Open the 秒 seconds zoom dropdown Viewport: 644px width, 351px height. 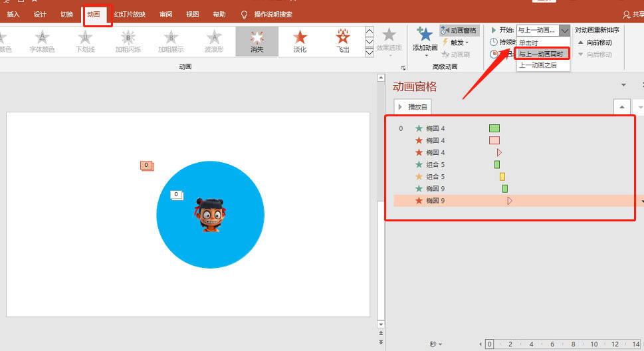436,344
